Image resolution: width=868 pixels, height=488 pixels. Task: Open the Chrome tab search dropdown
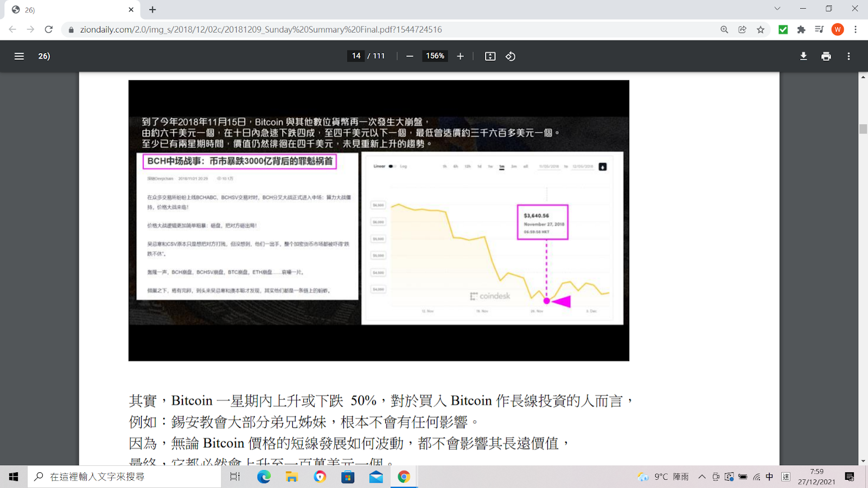point(777,9)
